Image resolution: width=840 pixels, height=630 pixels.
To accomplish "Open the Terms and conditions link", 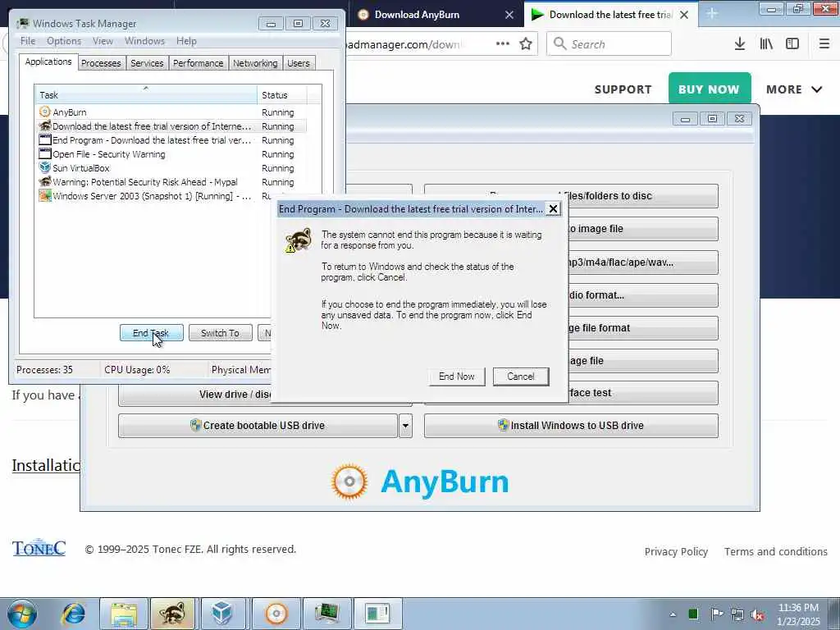I will click(776, 552).
